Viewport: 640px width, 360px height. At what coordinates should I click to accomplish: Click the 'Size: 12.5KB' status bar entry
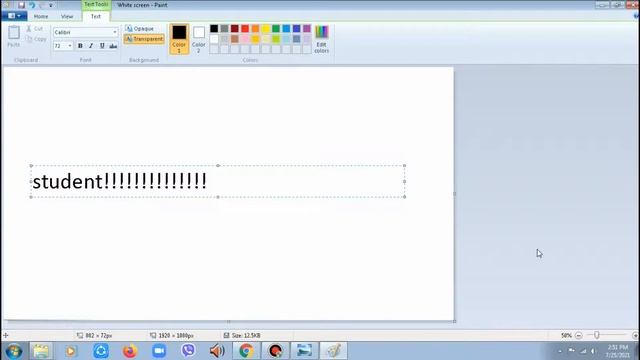click(x=242, y=336)
